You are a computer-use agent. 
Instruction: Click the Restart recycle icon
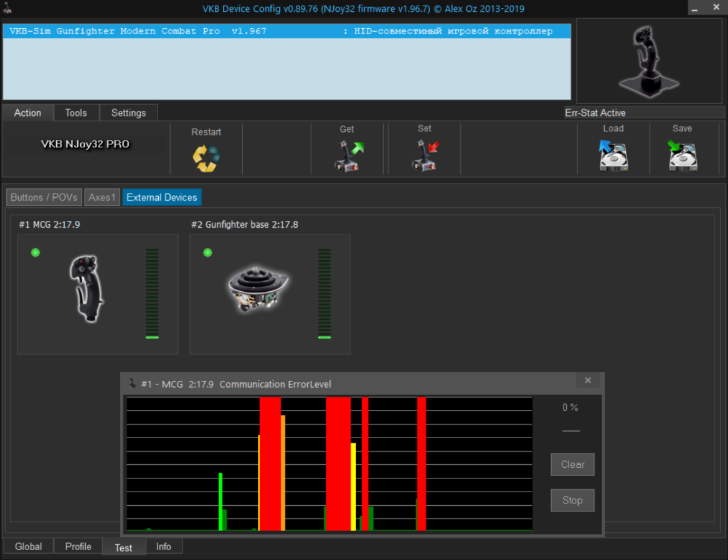pyautogui.click(x=206, y=158)
